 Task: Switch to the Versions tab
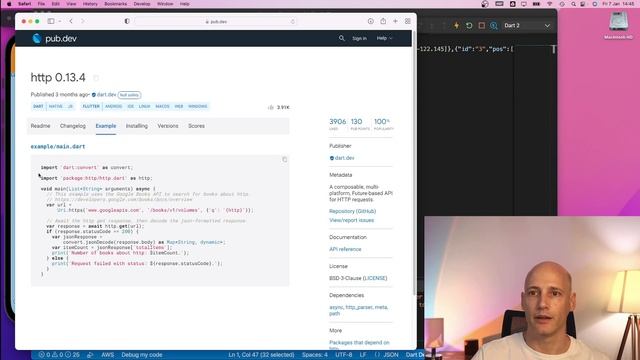[168, 126]
